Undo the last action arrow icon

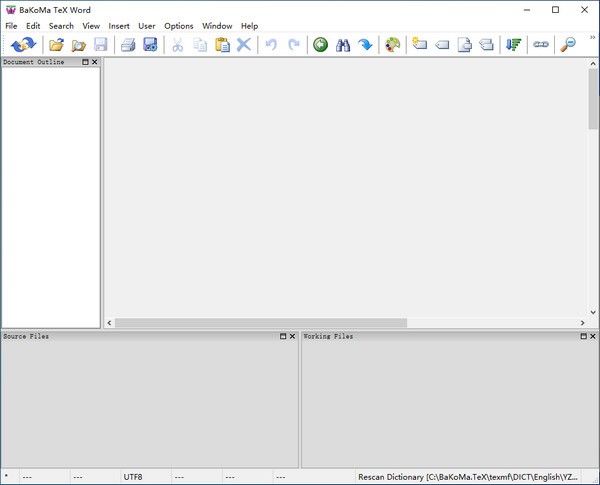coord(271,45)
